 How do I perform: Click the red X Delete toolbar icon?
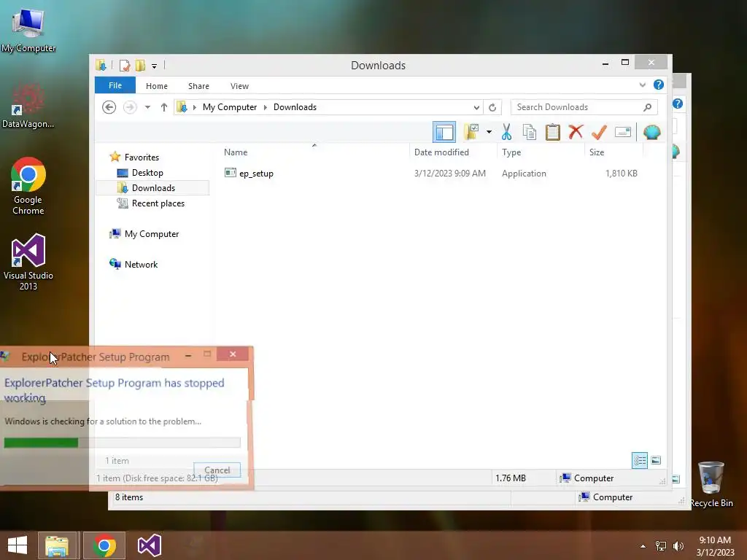(x=576, y=131)
